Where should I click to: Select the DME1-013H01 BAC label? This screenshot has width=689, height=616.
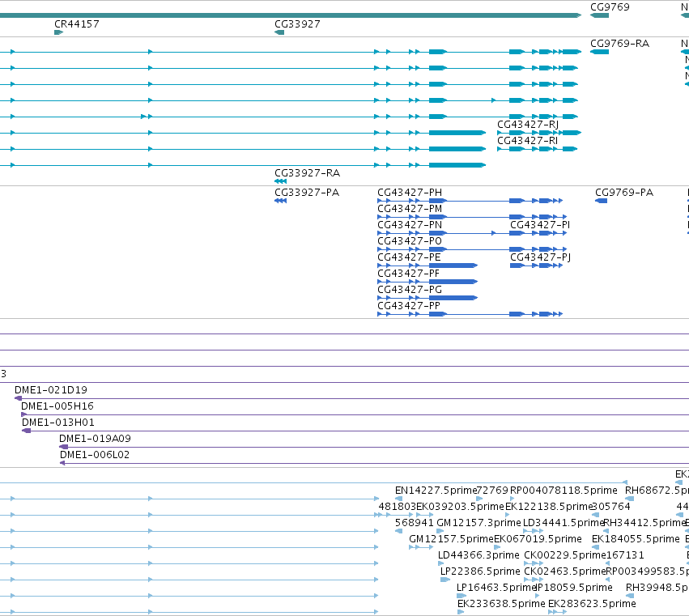click(58, 423)
